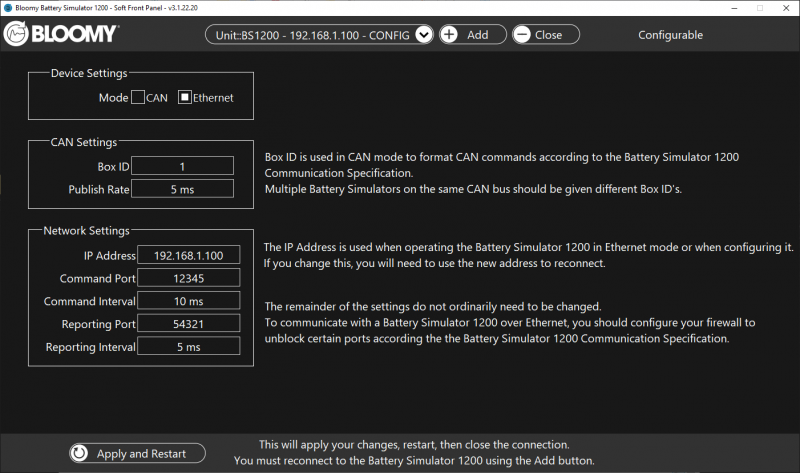This screenshot has height=473, width=800.
Task: Click the Add button label
Action: coord(478,35)
